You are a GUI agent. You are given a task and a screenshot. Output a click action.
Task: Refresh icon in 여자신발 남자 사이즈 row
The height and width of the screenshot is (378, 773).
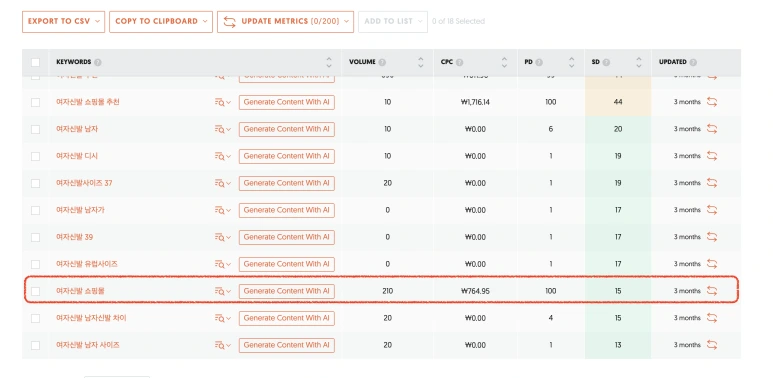pyautogui.click(x=711, y=344)
